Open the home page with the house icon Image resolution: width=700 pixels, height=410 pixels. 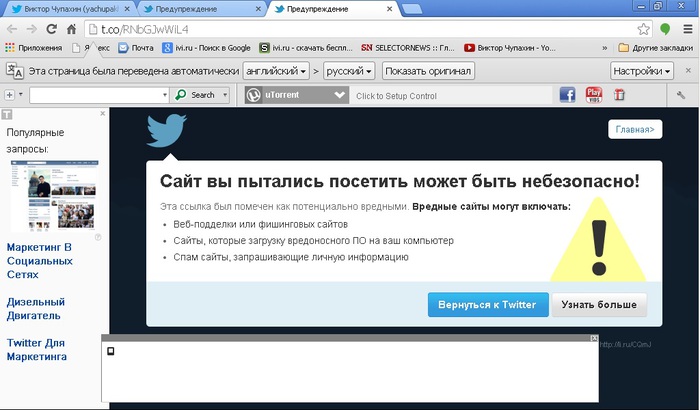point(71,29)
